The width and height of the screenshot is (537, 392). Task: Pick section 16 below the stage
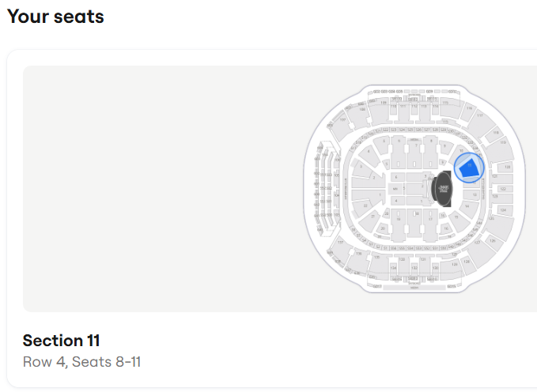pyautogui.click(x=446, y=228)
